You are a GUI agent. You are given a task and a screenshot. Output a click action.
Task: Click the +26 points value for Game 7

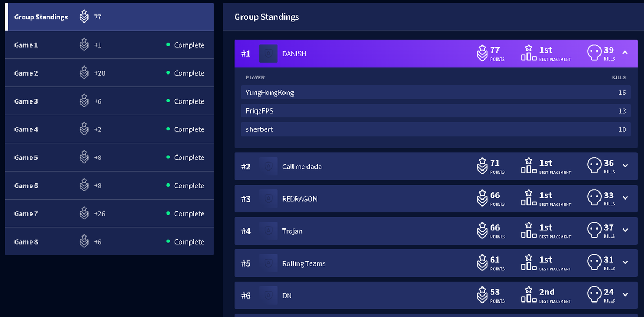[x=99, y=213]
